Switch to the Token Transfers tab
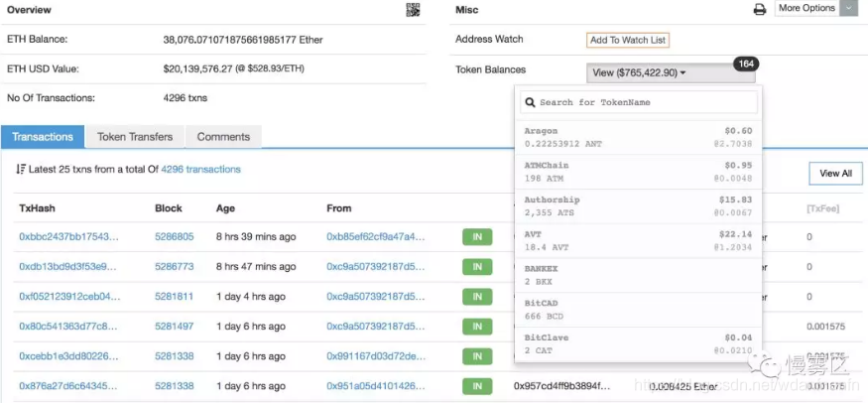 click(x=135, y=137)
